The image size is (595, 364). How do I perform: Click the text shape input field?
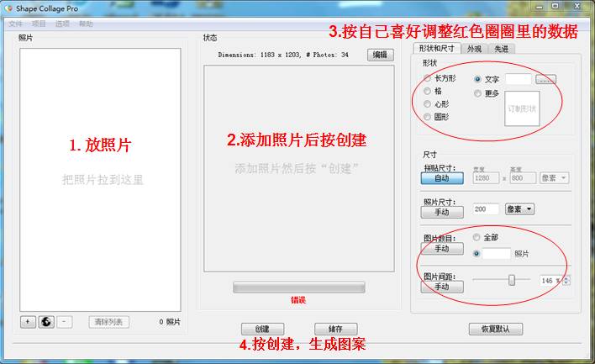pos(519,79)
